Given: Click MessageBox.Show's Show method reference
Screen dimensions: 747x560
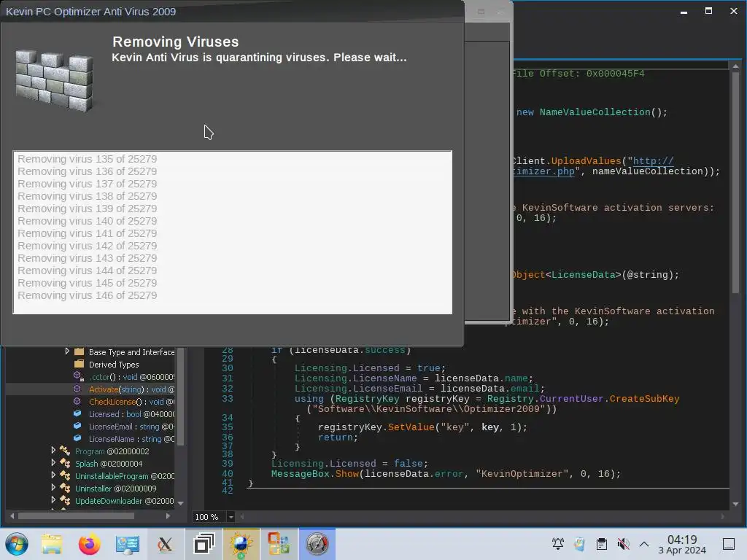Looking at the screenshot, I should [347, 474].
